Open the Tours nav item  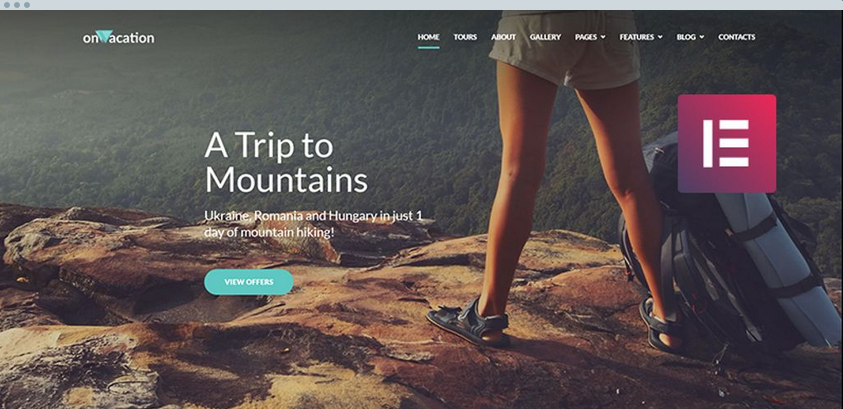tap(465, 37)
